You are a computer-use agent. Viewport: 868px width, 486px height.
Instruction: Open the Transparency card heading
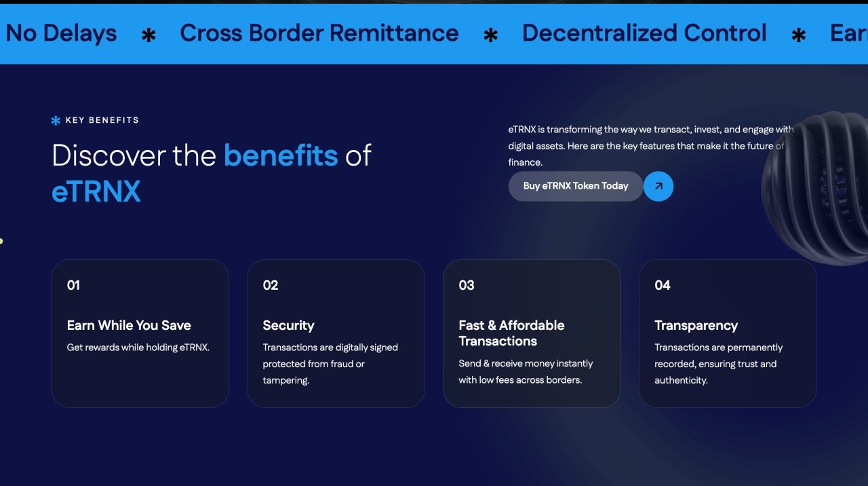[696, 325]
